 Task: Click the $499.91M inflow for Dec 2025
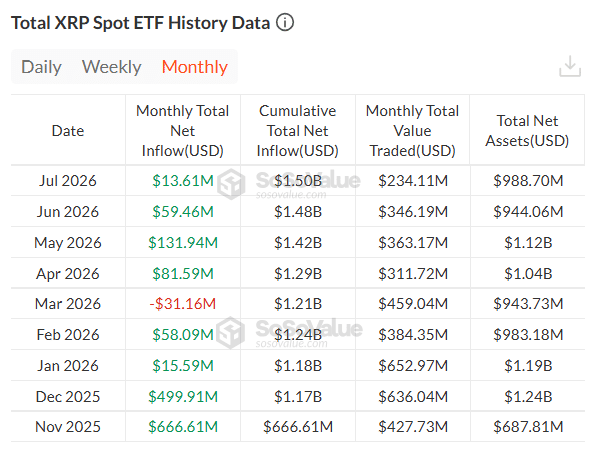point(183,396)
